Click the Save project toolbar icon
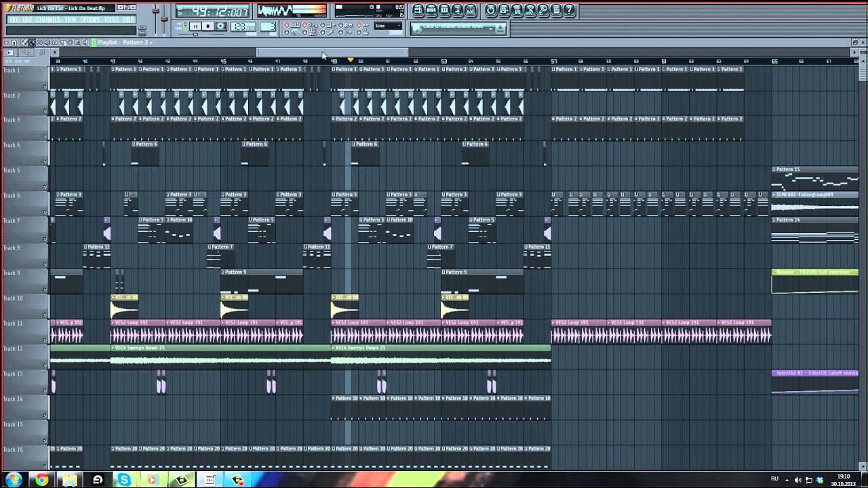Screen dimensions: 868x488 504,10
